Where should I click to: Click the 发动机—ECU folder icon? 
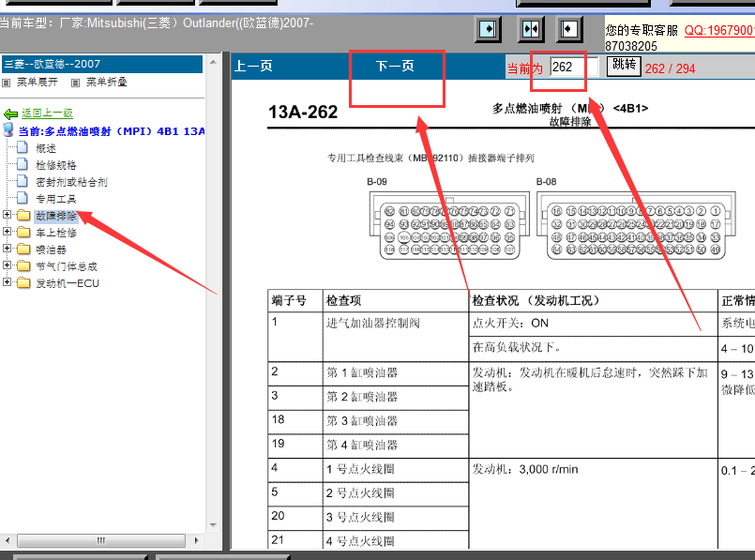(23, 282)
